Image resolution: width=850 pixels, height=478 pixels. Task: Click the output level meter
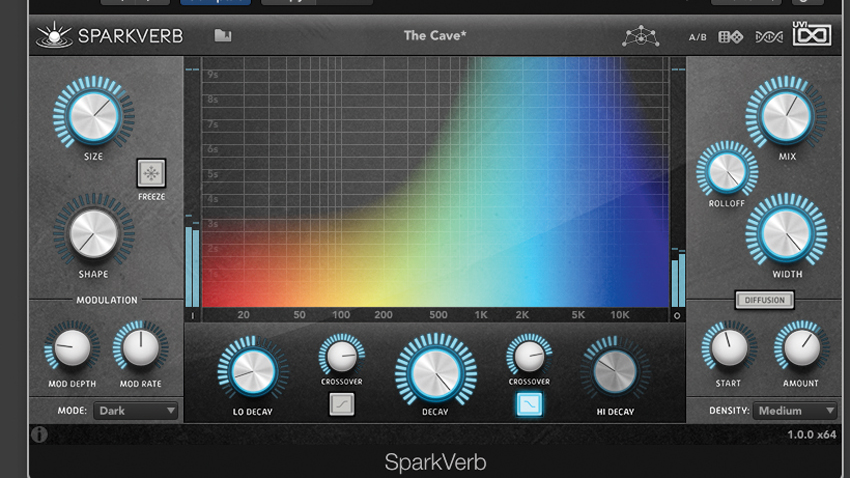[678, 187]
